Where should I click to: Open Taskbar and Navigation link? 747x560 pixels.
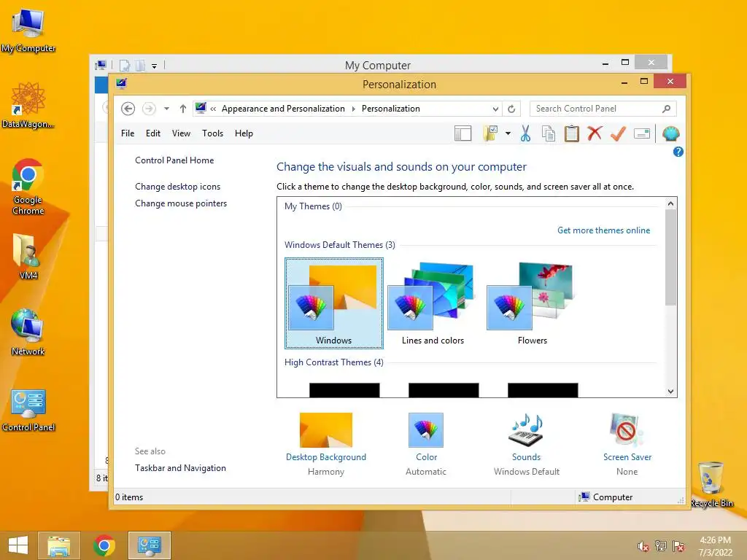coord(181,468)
